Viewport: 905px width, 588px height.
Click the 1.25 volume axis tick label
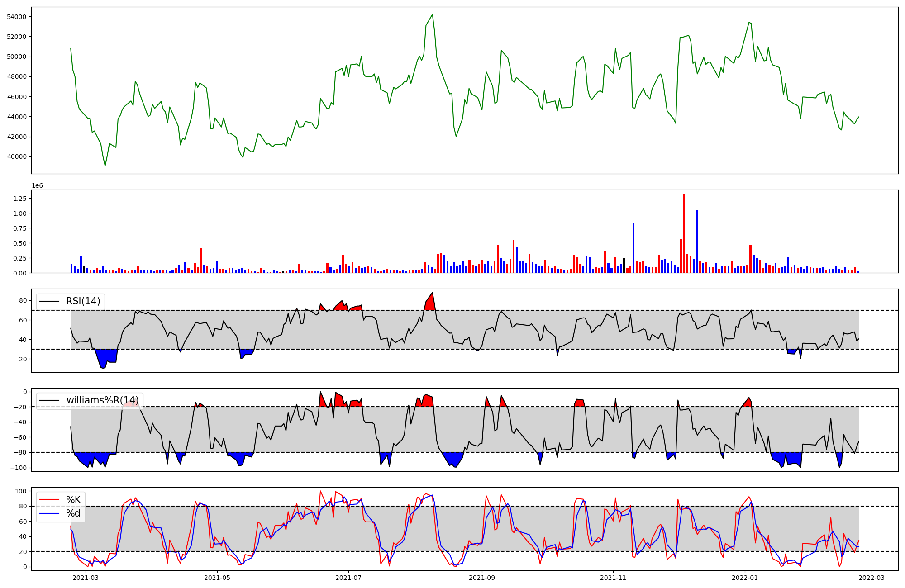coord(19,199)
